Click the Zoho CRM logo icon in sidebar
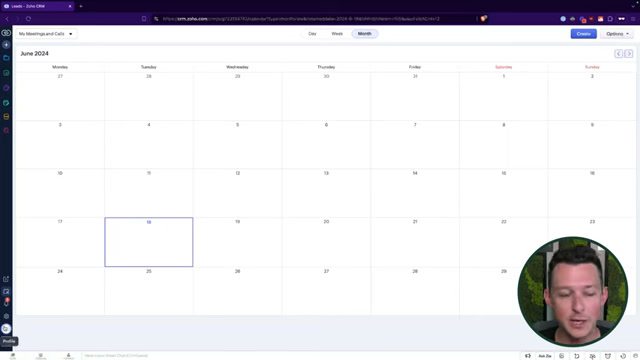The height and width of the screenshot is (360, 640). [6, 33]
